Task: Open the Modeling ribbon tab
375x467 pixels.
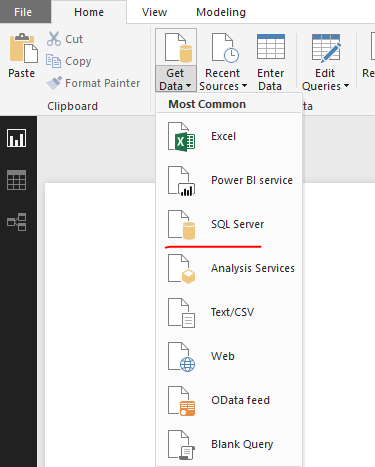Action: point(221,12)
